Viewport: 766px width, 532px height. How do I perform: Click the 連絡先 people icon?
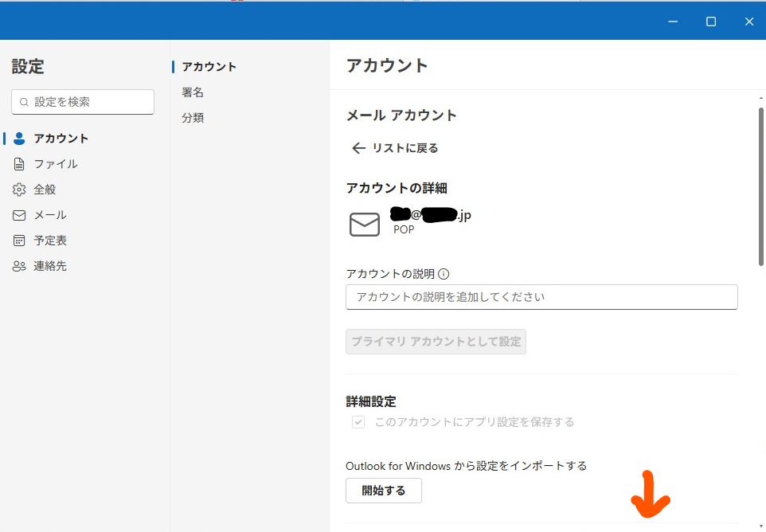point(19,266)
